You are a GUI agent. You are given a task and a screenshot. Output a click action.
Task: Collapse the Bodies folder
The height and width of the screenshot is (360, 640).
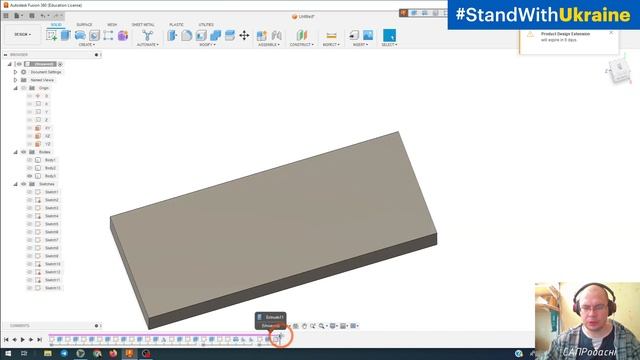tap(16, 152)
